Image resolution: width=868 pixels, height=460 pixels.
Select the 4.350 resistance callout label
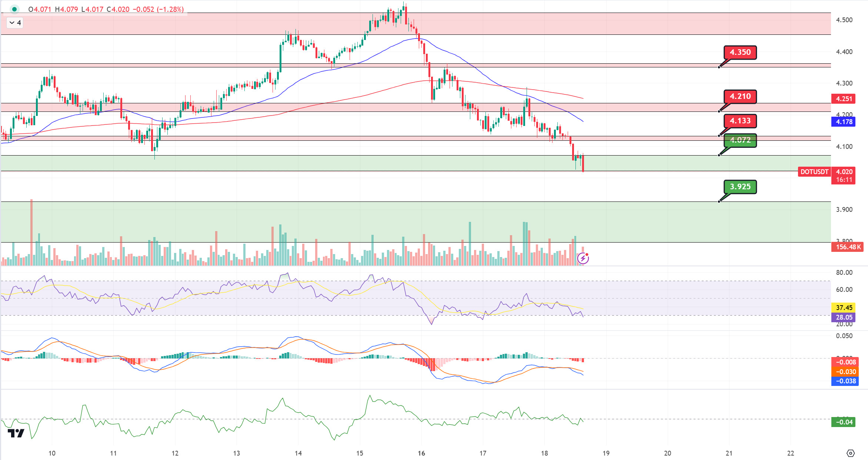[740, 52]
